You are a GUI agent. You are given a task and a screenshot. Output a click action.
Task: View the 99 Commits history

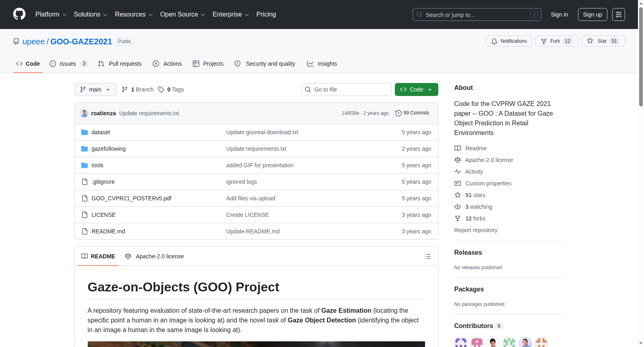pos(412,113)
